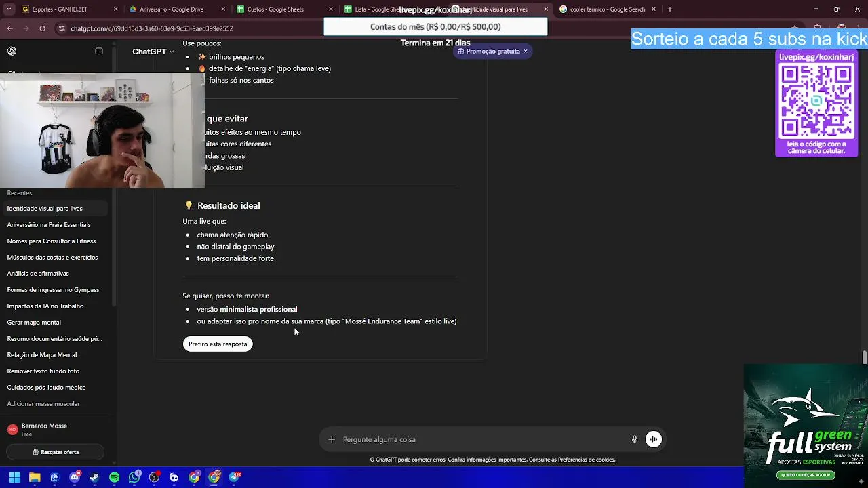Open the Windows Start menu

point(14,477)
